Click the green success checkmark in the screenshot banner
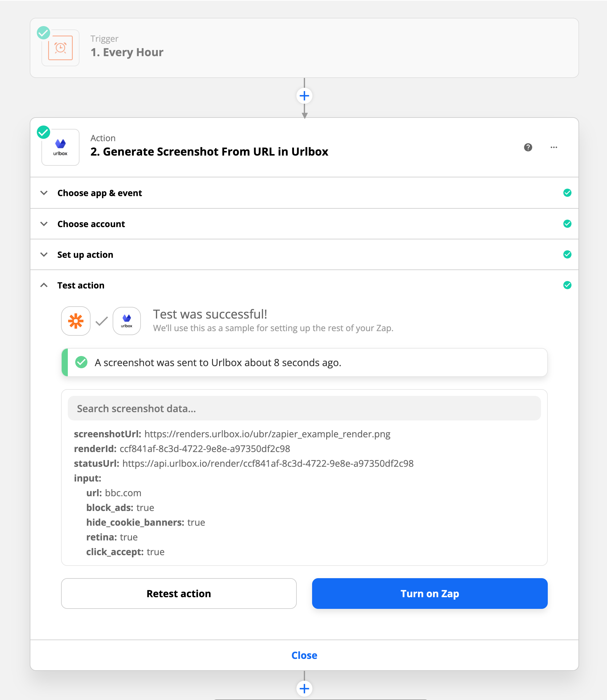This screenshot has height=700, width=607. [81, 362]
